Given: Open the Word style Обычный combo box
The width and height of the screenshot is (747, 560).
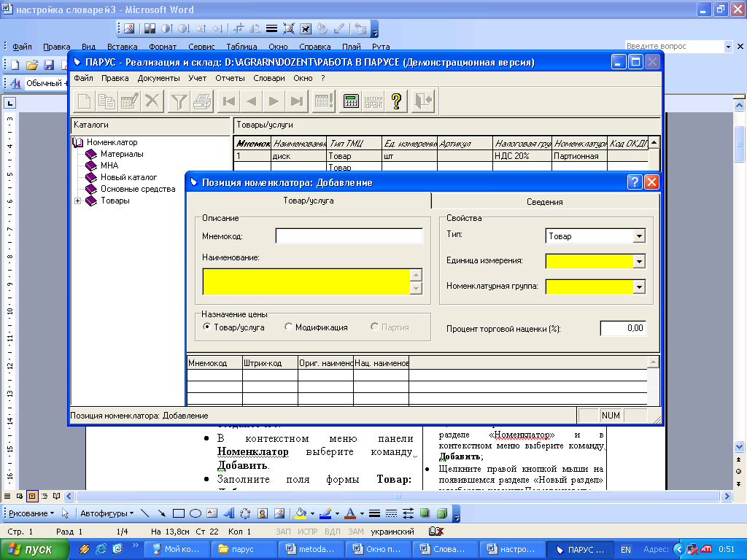Looking at the screenshot, I should 45,83.
